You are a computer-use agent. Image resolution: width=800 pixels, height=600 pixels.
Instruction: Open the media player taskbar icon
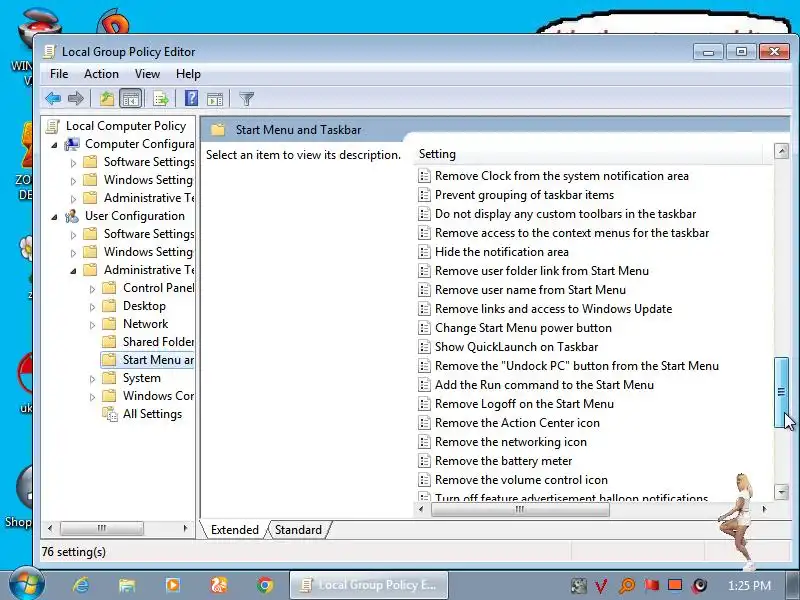click(x=172, y=585)
